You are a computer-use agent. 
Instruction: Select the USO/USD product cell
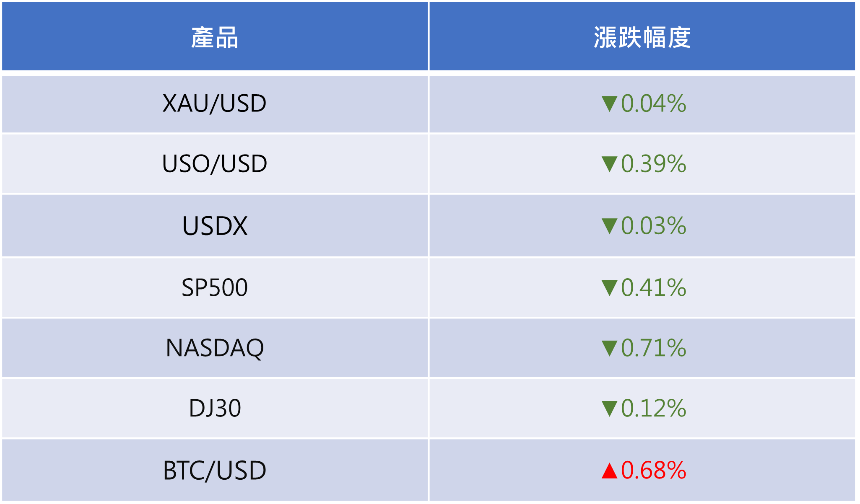pos(215,164)
